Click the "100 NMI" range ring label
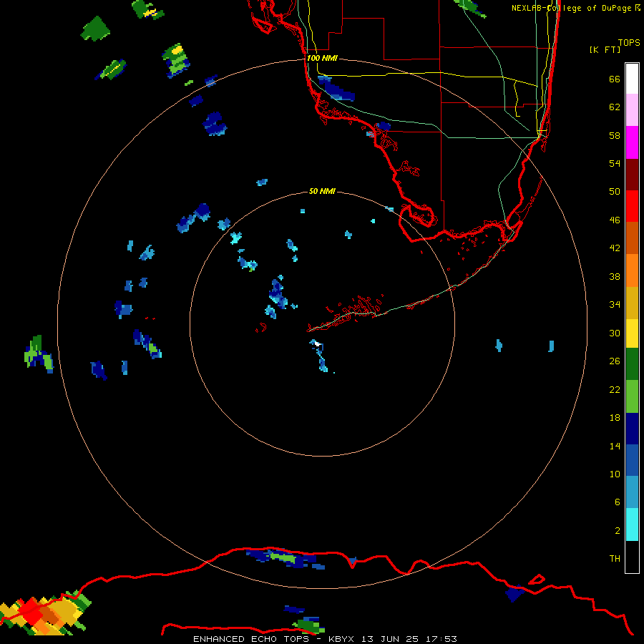This screenshot has height=644, width=644. [322, 58]
